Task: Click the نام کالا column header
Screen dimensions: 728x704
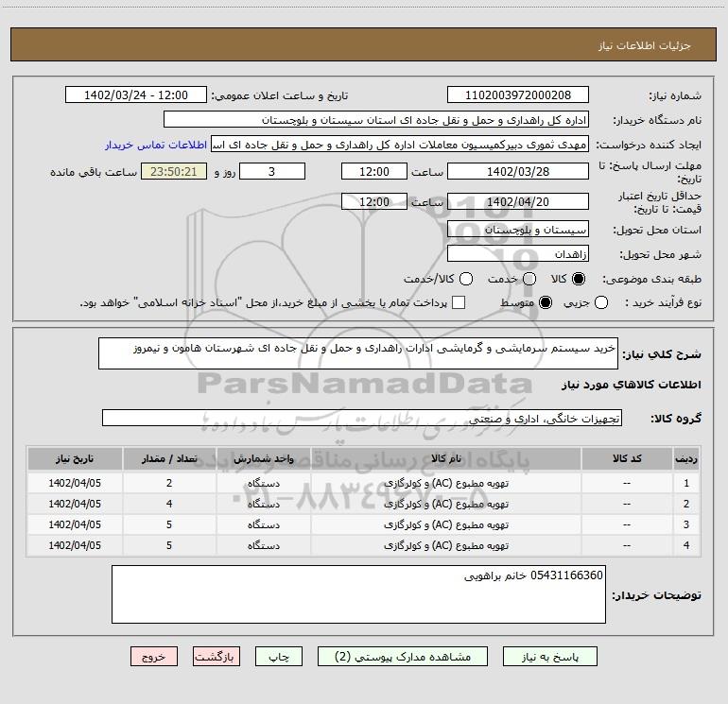Action: click(x=446, y=458)
